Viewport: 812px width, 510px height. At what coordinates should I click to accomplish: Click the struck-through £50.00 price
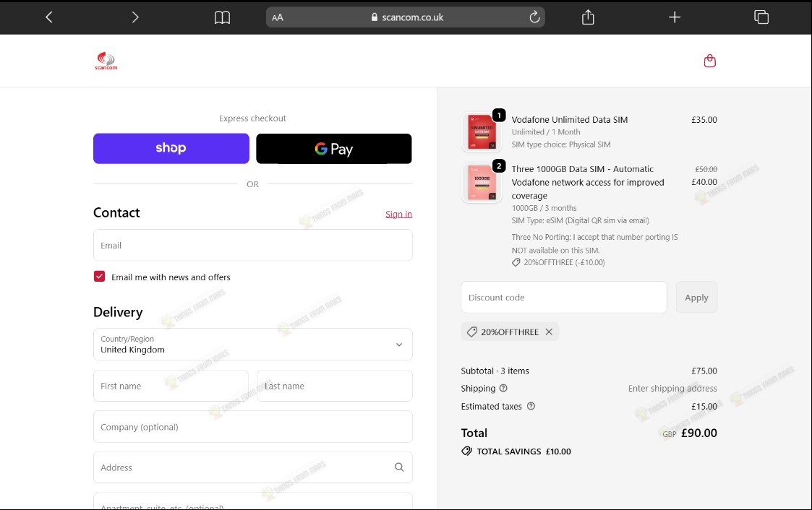click(x=706, y=169)
